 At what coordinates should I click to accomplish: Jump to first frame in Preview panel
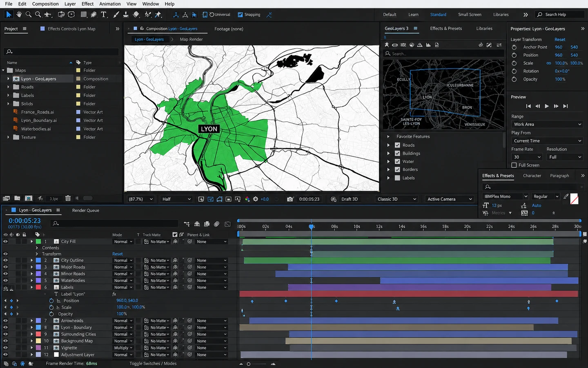[528, 106]
